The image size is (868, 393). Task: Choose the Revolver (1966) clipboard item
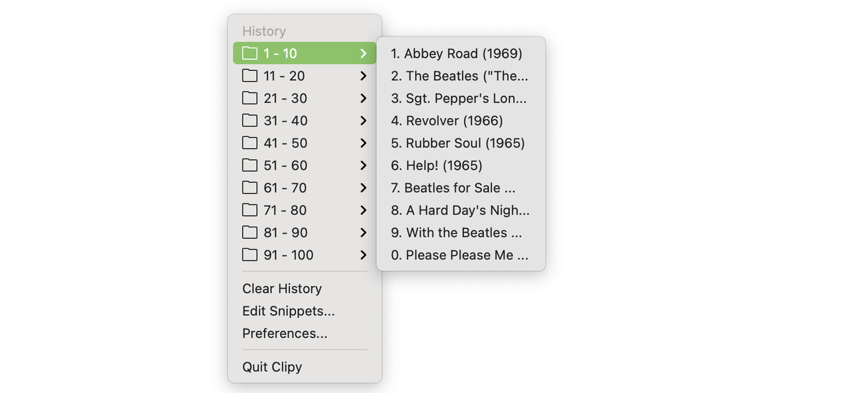447,121
